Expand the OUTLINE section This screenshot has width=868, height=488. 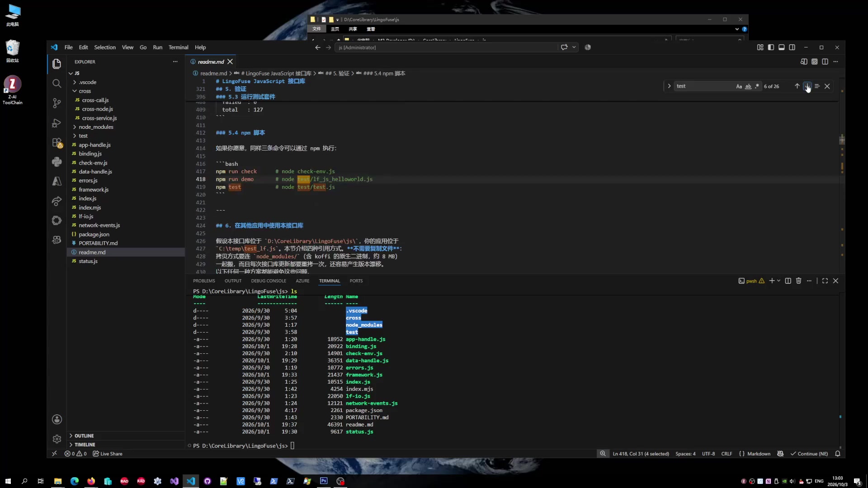click(x=84, y=436)
